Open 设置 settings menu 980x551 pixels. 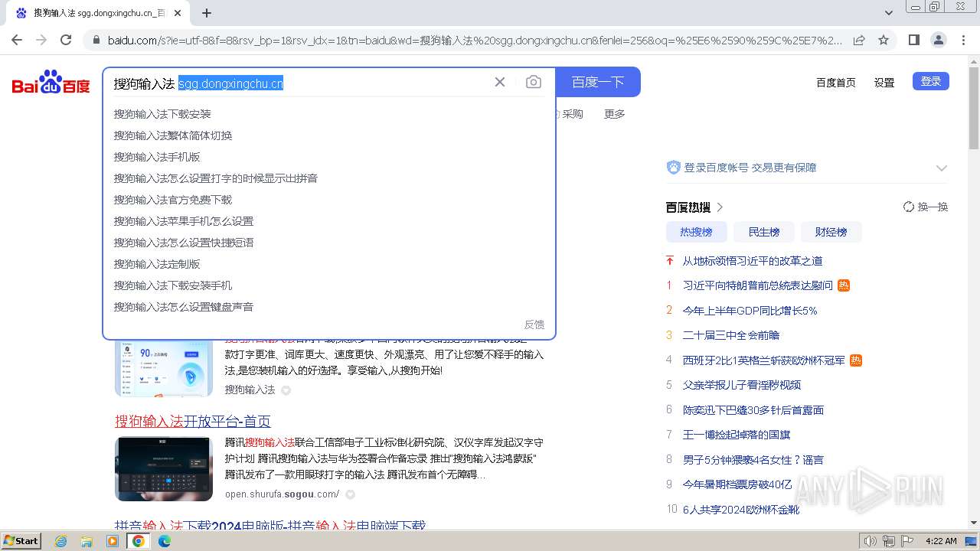click(884, 83)
